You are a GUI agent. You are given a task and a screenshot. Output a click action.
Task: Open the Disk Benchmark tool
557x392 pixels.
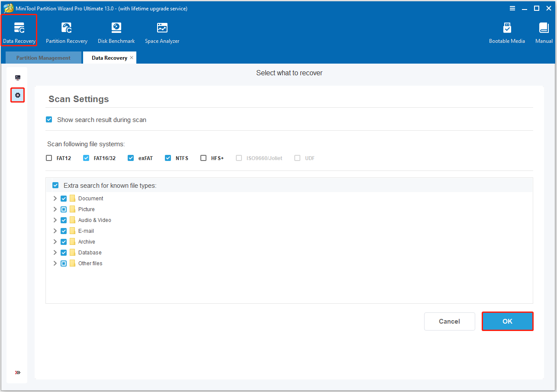point(116,31)
